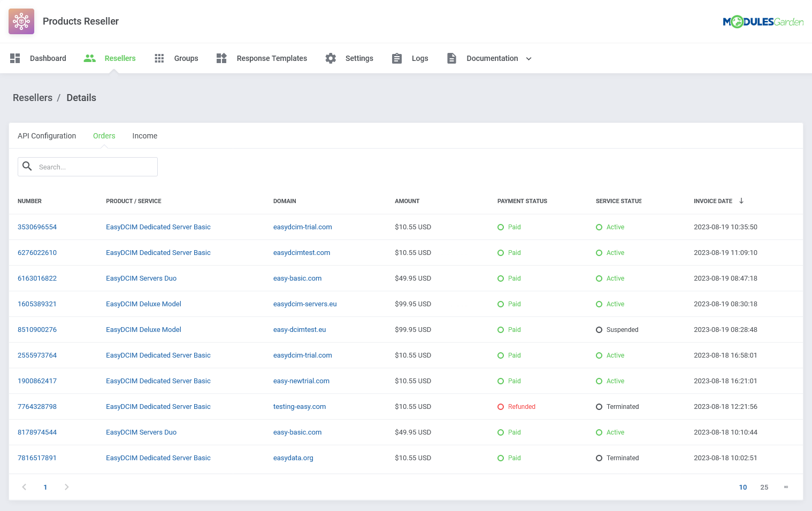812x511 pixels.
Task: Open domain testing-easy.com link
Action: point(300,407)
